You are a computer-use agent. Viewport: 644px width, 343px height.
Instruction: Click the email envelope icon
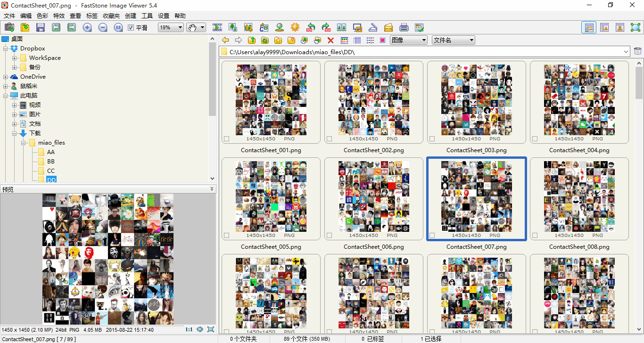(388, 27)
